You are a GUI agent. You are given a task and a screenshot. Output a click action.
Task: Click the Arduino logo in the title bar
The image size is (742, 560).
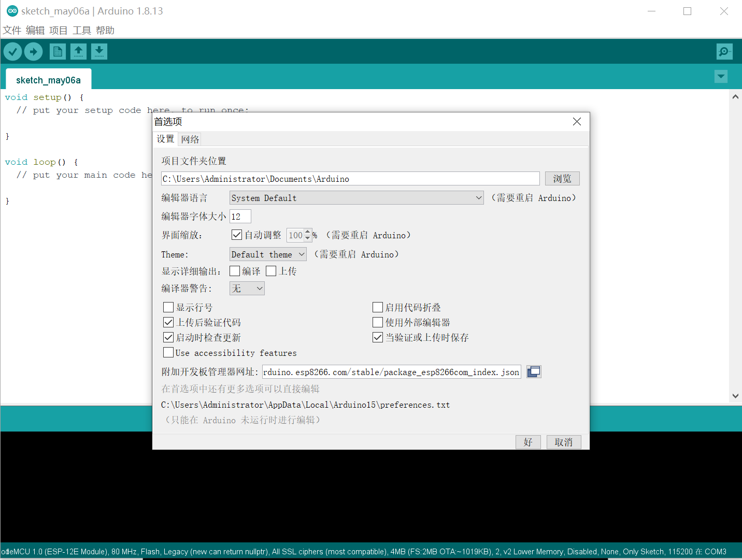click(12, 11)
